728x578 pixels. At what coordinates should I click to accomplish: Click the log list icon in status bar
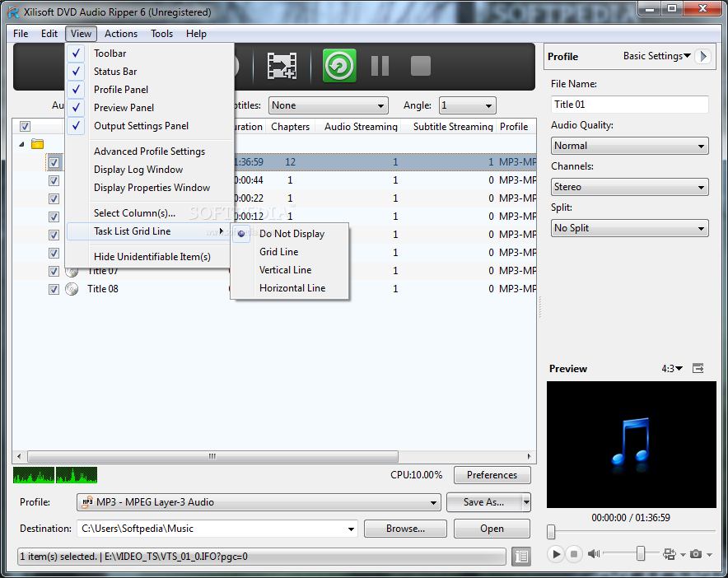521,556
